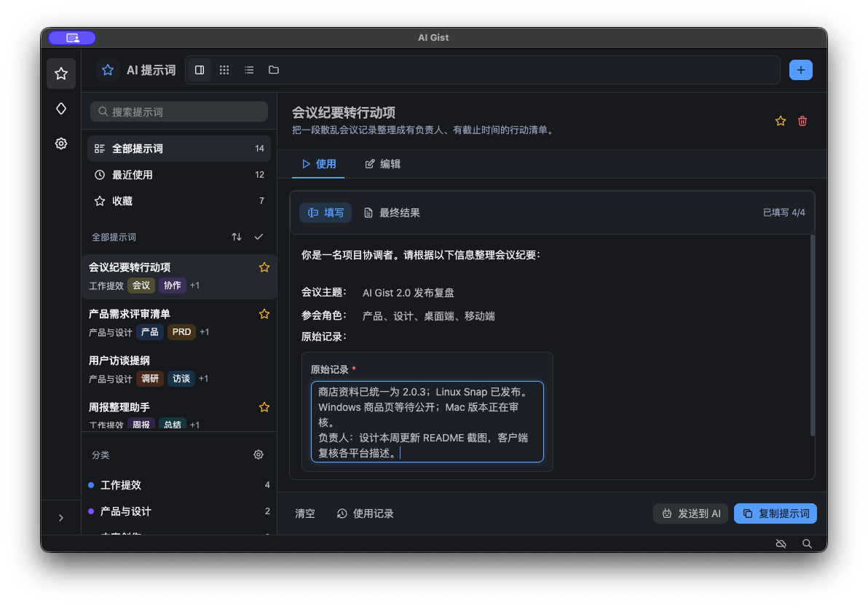This screenshot has width=868, height=606.
Task: Delete prompt using red trash icon
Action: pyautogui.click(x=802, y=121)
